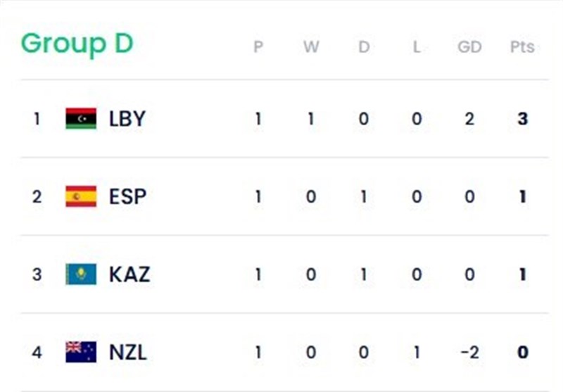Click Libya's goal difference value 2
The image size is (563, 392).
(469, 118)
